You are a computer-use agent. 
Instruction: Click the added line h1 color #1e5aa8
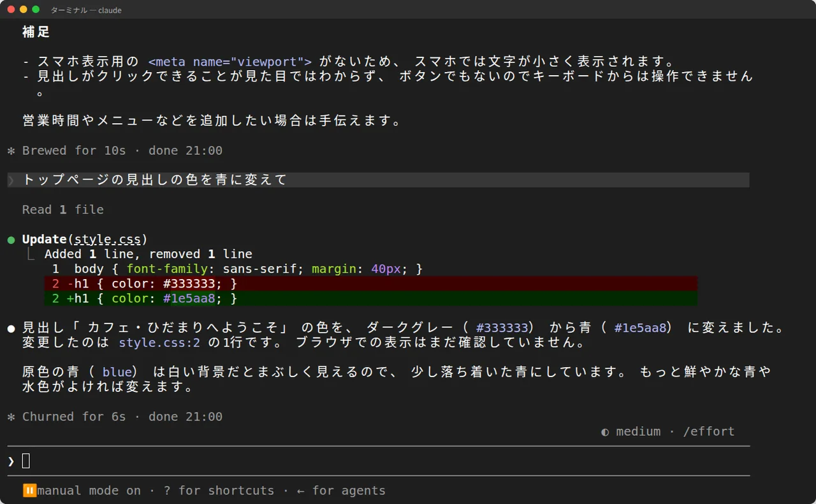[x=370, y=298]
